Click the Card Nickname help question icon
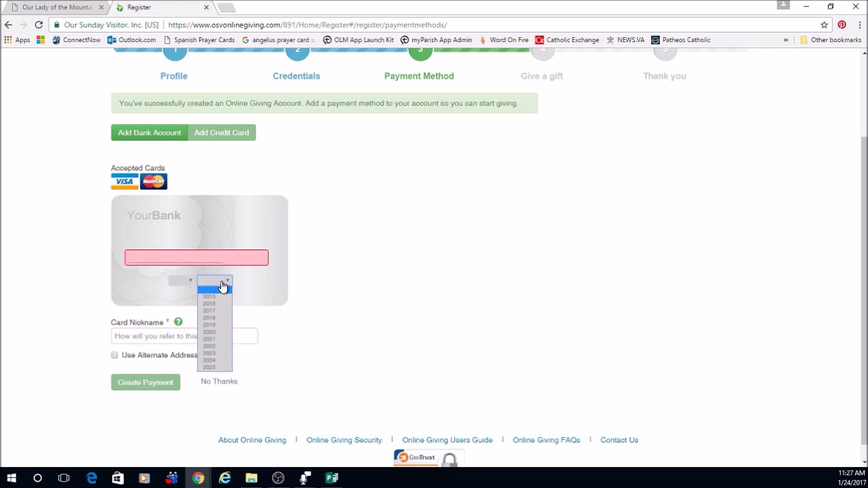Screen dimensions: 868x488 (178, 322)
